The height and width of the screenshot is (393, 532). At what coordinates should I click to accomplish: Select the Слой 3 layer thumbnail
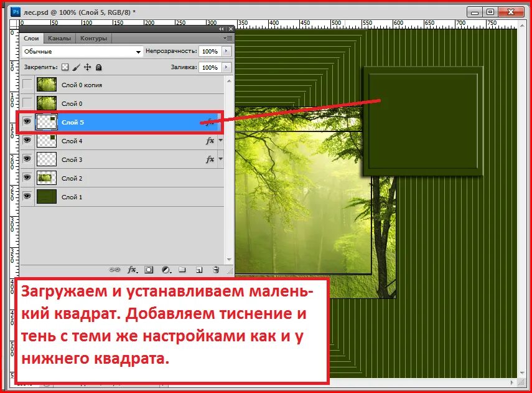click(47, 159)
